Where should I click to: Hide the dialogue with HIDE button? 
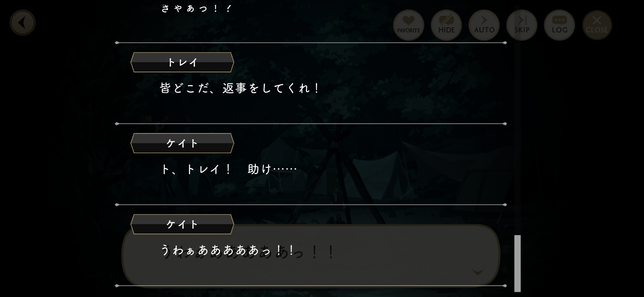[446, 25]
